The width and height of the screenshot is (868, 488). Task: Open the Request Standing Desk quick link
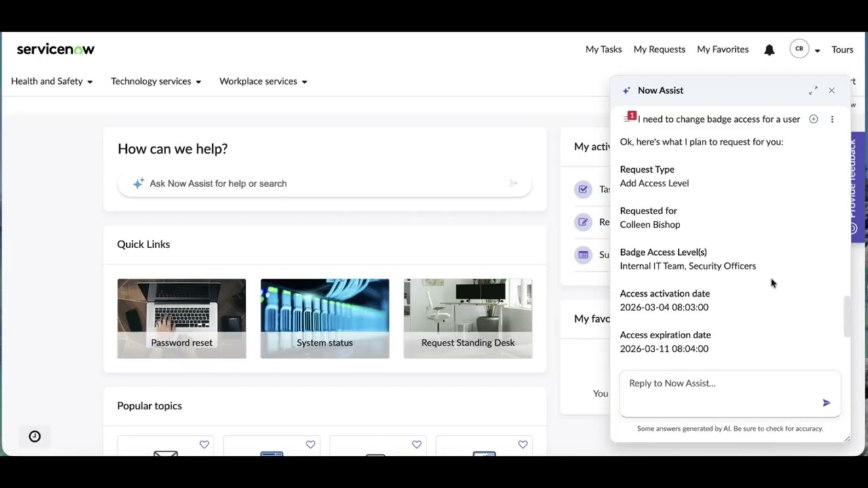coord(468,319)
